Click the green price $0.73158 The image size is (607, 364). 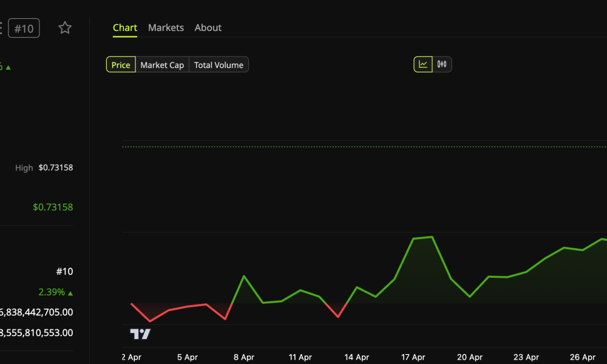click(x=53, y=207)
